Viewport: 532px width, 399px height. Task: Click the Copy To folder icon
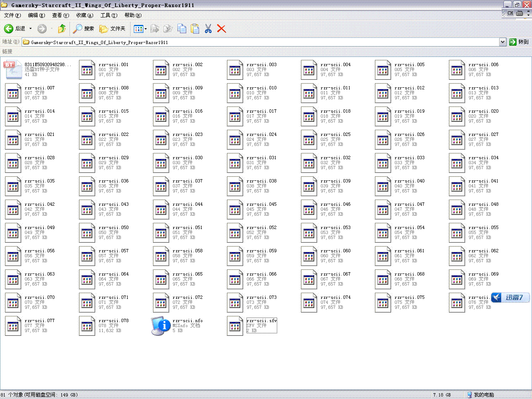(x=168, y=29)
